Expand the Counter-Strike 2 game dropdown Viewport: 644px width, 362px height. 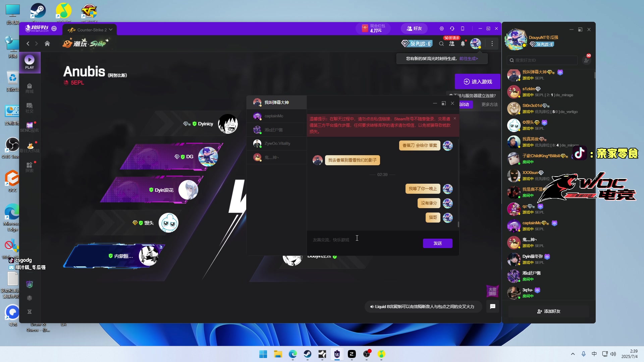(111, 29)
